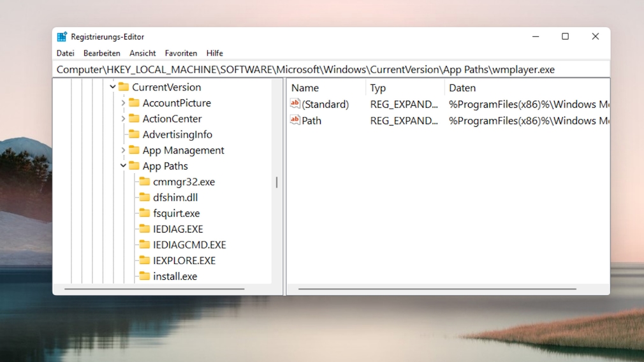Select the IEDIAG.EXE key label

(x=178, y=229)
